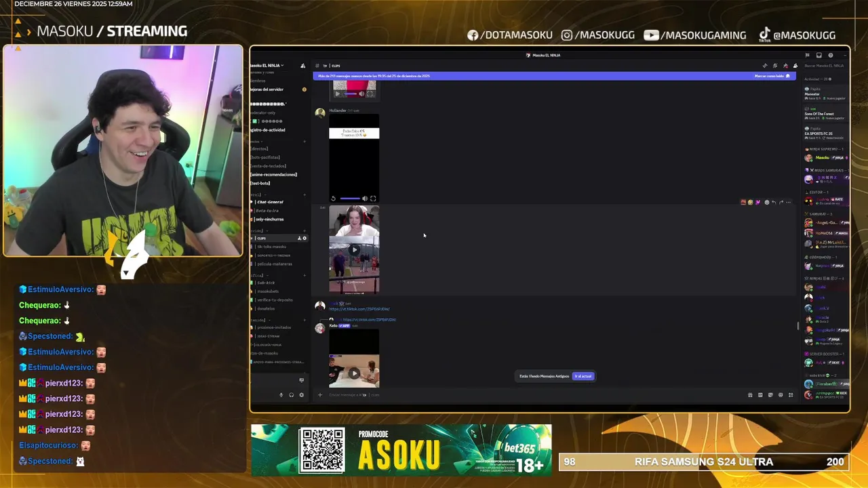This screenshot has width=868, height=488.
Task: Add channel plus in category above Chat-General
Action: (304, 195)
